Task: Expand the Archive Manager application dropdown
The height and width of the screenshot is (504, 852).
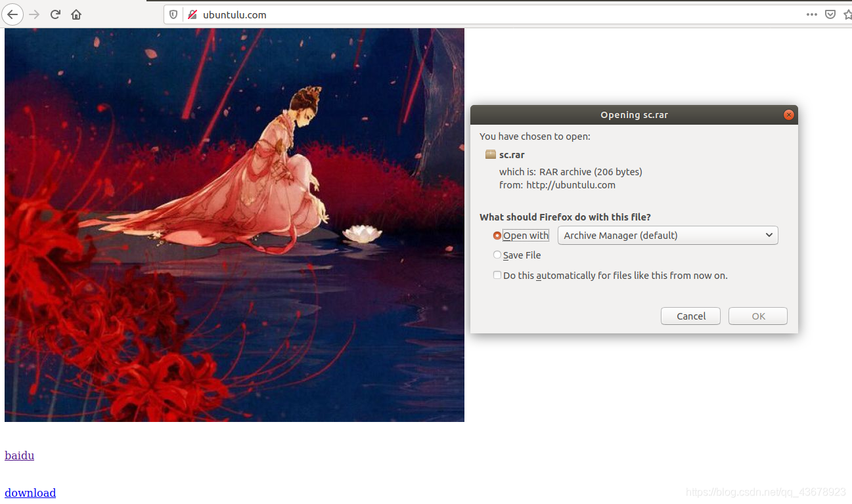Action: [667, 236]
